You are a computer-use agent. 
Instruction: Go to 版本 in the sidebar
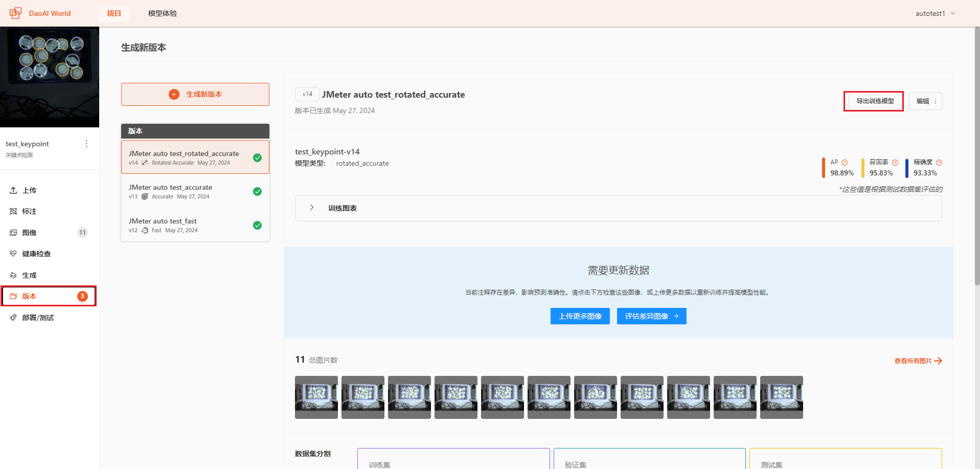[x=50, y=296]
